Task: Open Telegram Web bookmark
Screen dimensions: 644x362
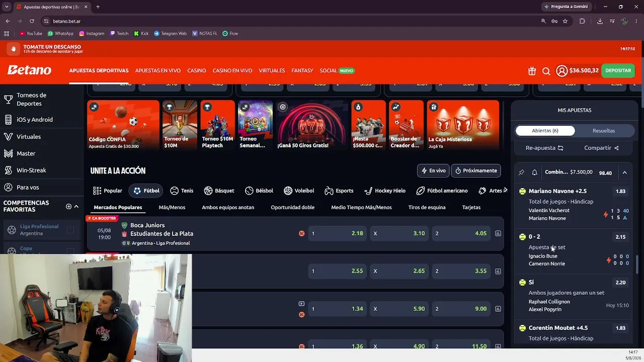Action: (170, 34)
